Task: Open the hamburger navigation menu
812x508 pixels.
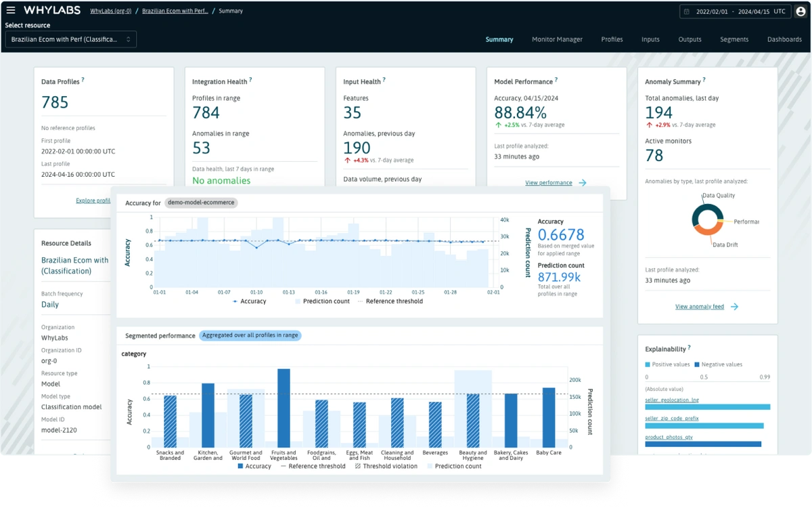Action: tap(9, 9)
